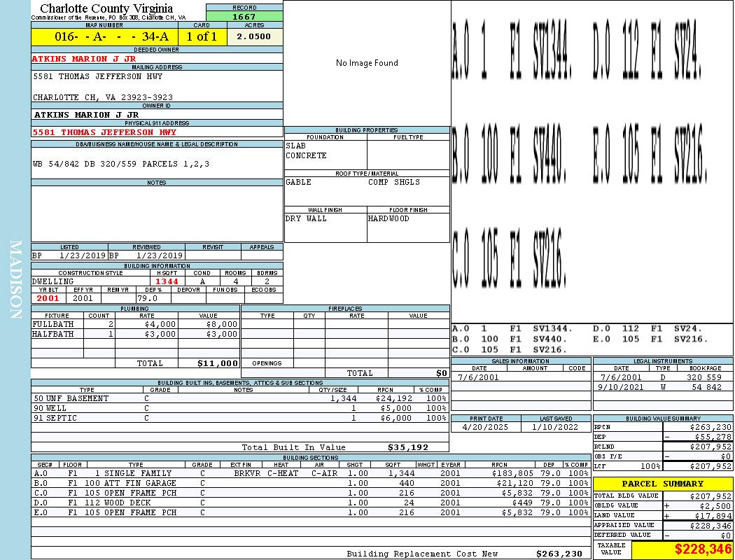
Task: Click depreciation percent 79.0 in building information
Action: [147, 298]
